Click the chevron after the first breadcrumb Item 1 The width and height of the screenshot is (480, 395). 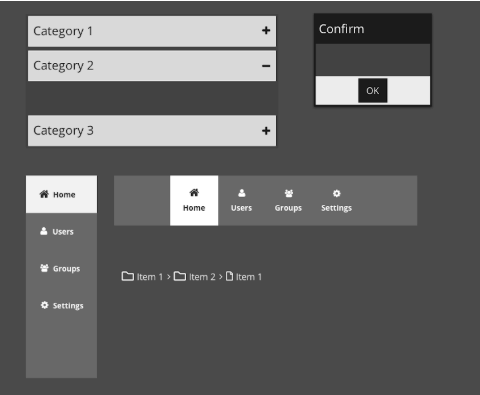click(x=168, y=277)
